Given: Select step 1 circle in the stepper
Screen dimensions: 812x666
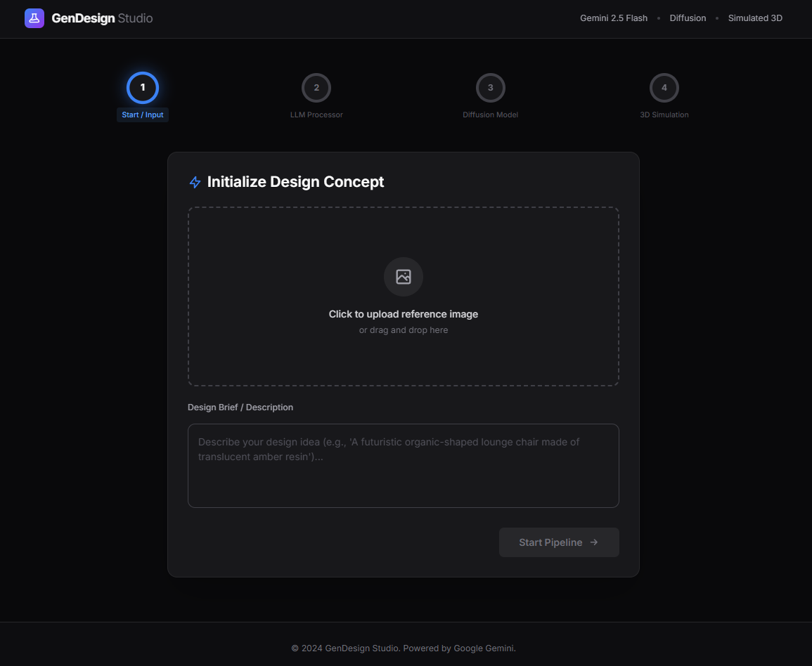Looking at the screenshot, I should (143, 88).
